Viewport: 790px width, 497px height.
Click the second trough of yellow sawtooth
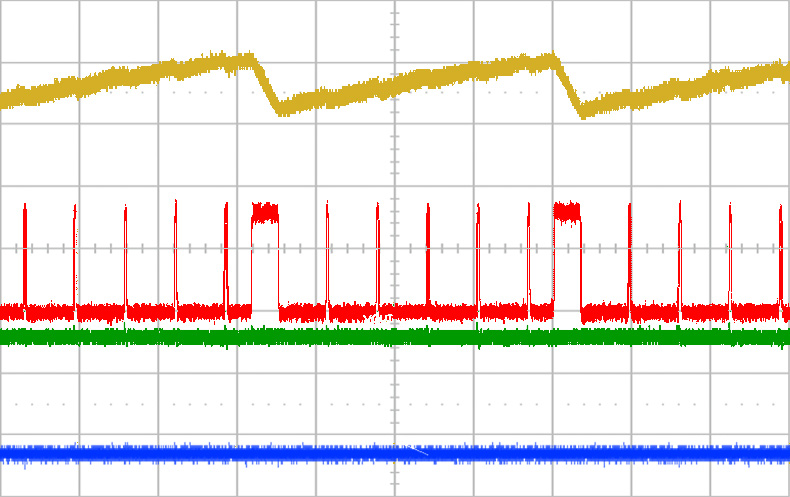pyautogui.click(x=583, y=109)
